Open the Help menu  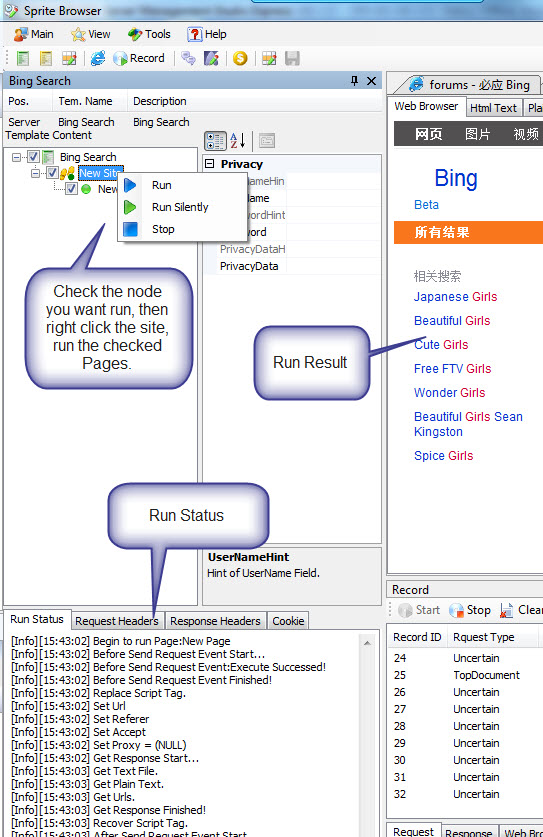pyautogui.click(x=207, y=34)
